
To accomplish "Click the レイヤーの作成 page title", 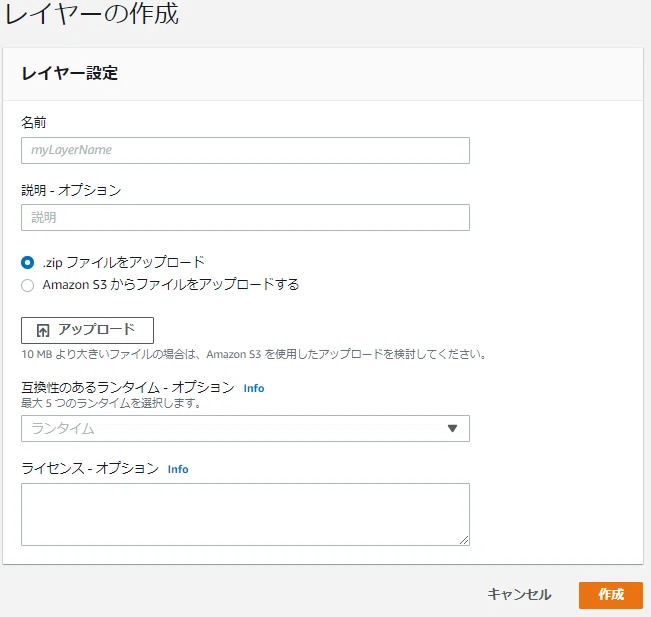I will [x=92, y=14].
